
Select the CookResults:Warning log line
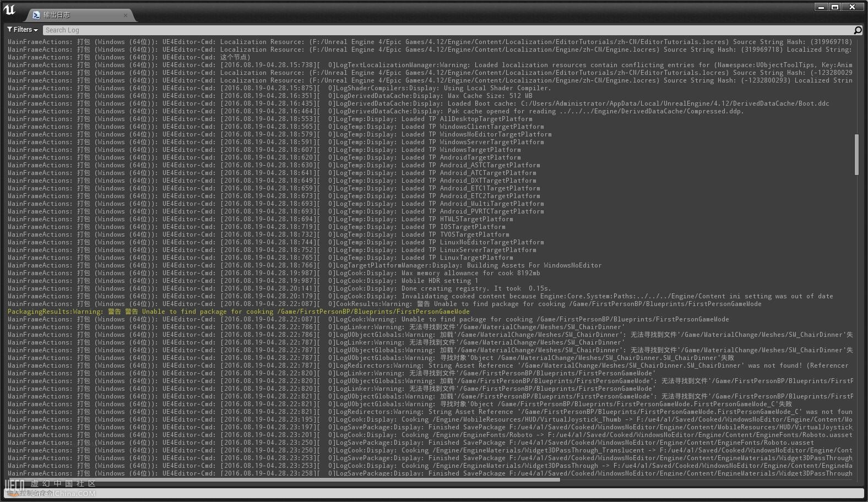pos(384,304)
